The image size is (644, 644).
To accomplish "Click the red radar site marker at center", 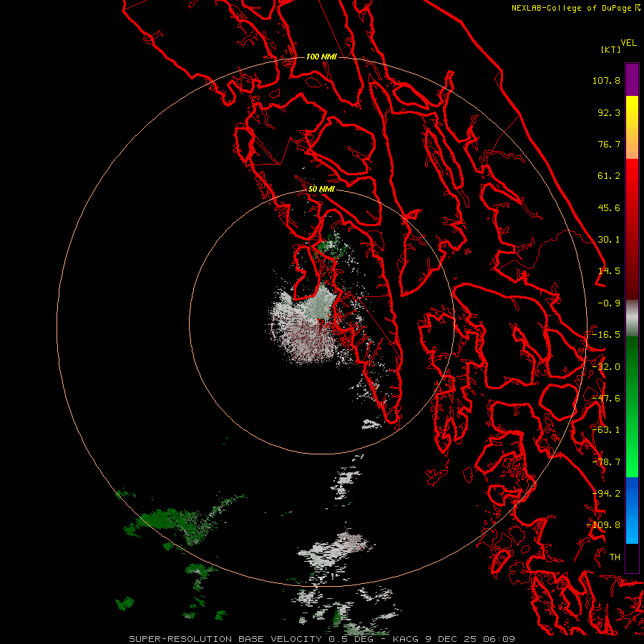I will coord(321,321).
